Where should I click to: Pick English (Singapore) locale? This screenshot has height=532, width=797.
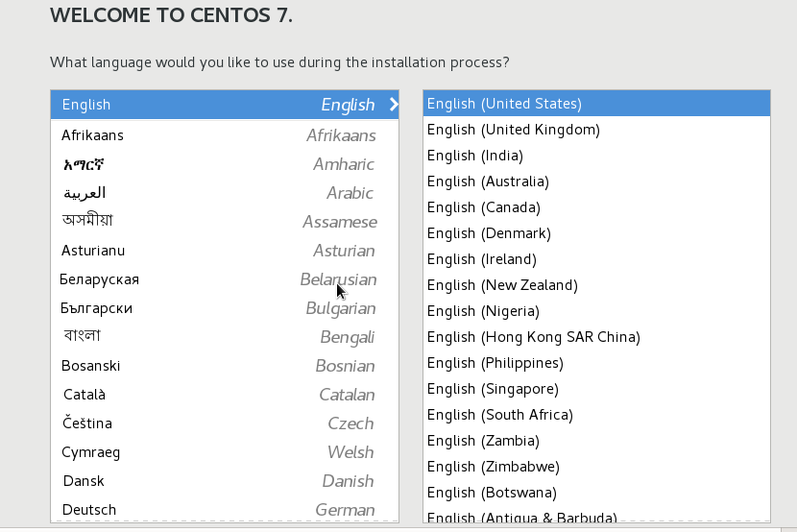click(596, 389)
